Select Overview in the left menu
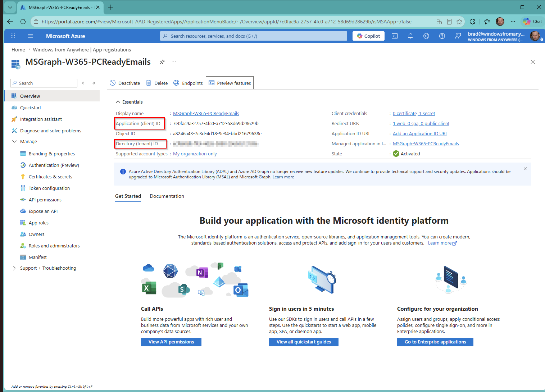This screenshot has height=392, width=545. pyautogui.click(x=52, y=96)
